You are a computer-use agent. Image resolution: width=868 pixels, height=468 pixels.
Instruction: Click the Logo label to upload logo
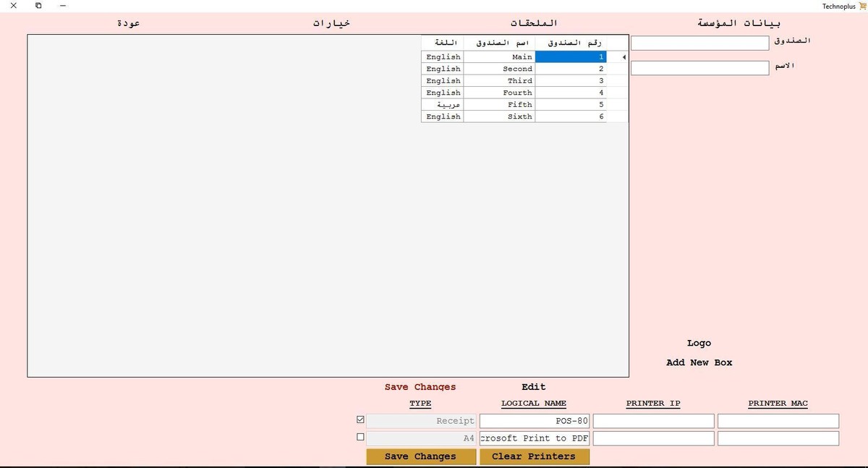coord(699,343)
